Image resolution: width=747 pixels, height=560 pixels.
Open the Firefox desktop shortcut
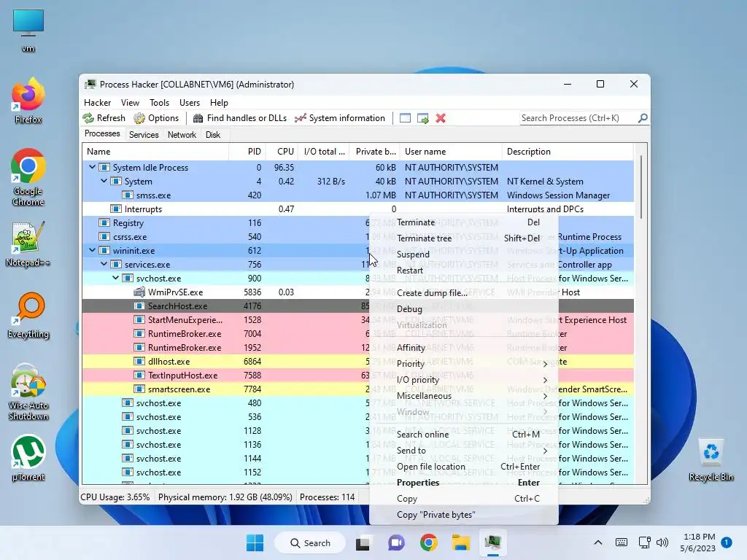tap(28, 101)
